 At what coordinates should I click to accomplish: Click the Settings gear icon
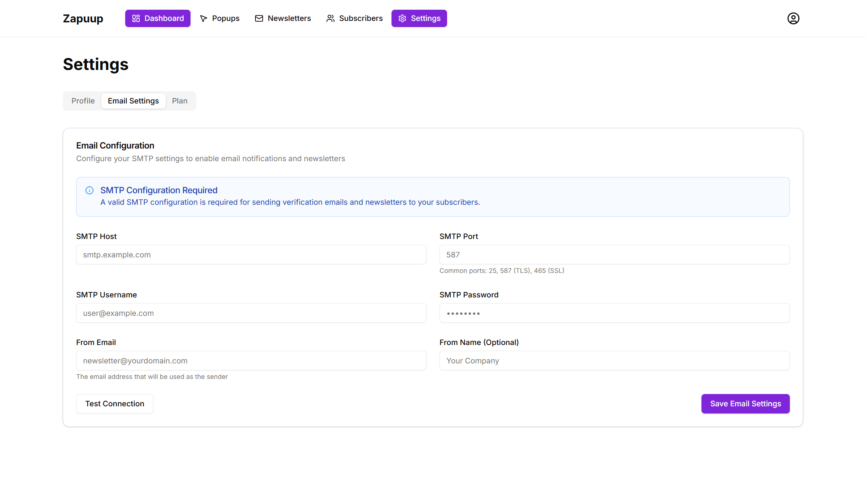pos(402,18)
